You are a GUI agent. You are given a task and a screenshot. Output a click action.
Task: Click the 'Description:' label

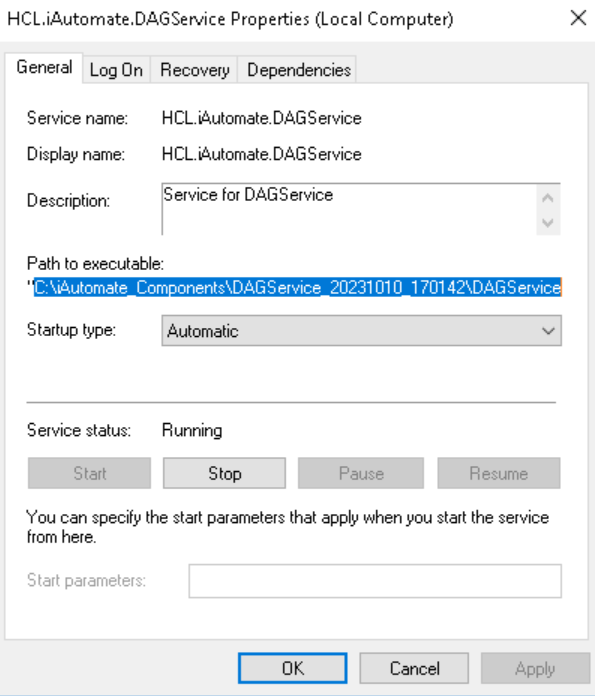coord(68,201)
